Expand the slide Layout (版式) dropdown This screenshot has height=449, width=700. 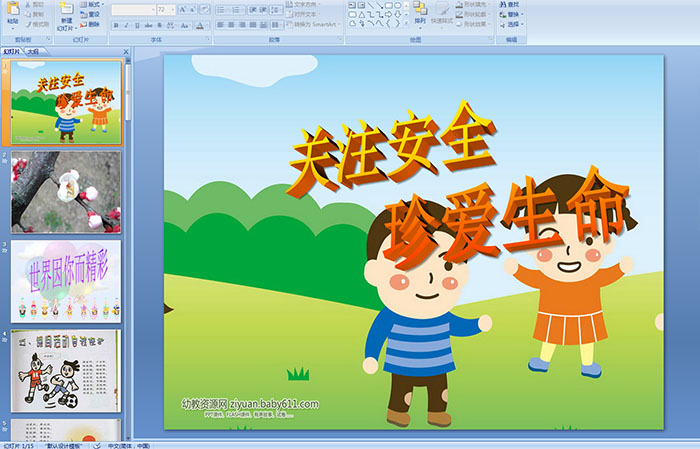[91, 4]
